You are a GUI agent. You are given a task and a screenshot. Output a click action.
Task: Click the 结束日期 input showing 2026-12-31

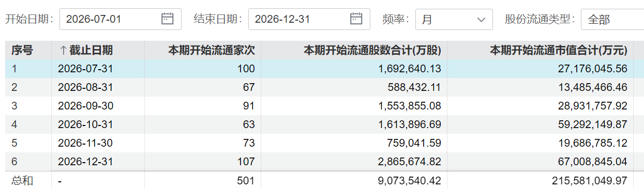click(309, 19)
